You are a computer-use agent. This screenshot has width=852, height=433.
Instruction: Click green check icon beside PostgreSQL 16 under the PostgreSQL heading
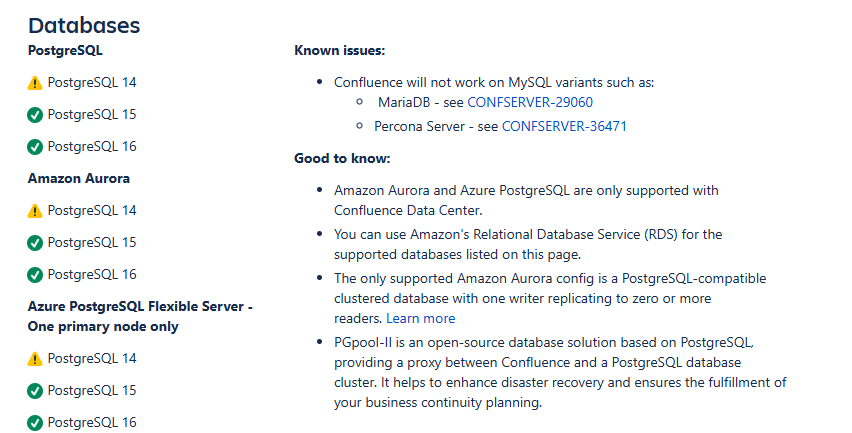click(35, 147)
